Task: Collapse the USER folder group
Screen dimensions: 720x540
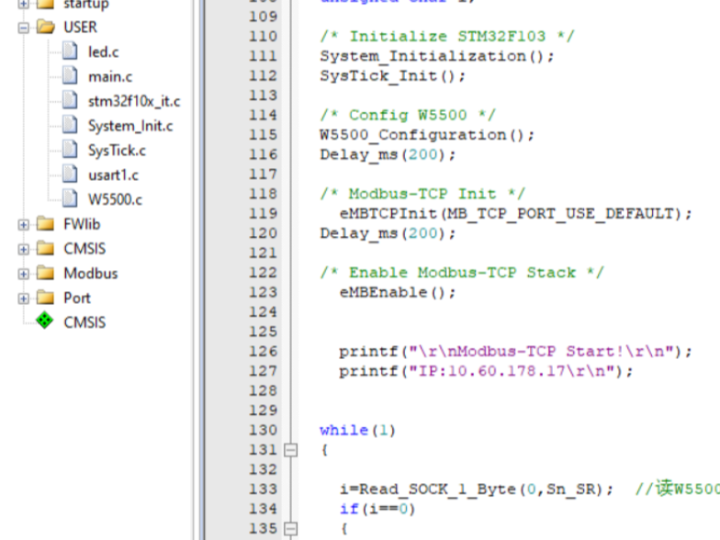Action: pos(23,28)
